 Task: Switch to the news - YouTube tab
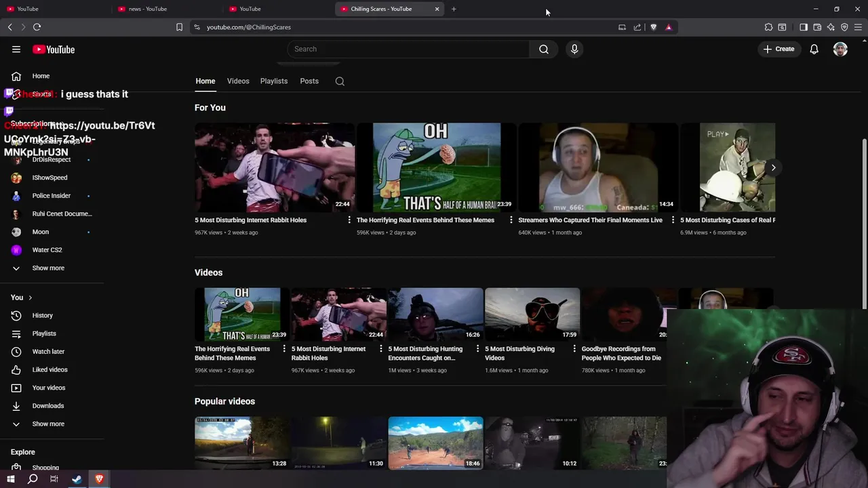pos(147,9)
